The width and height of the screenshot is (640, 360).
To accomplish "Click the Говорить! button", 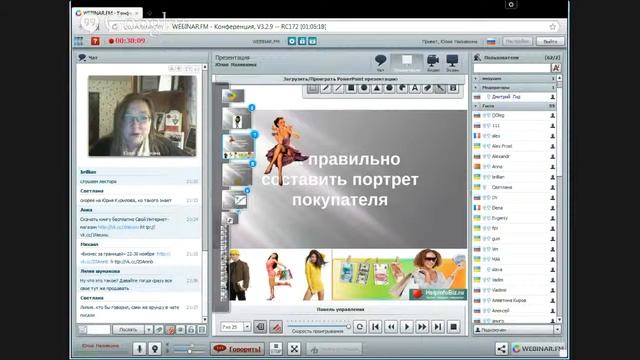I will [238, 349].
